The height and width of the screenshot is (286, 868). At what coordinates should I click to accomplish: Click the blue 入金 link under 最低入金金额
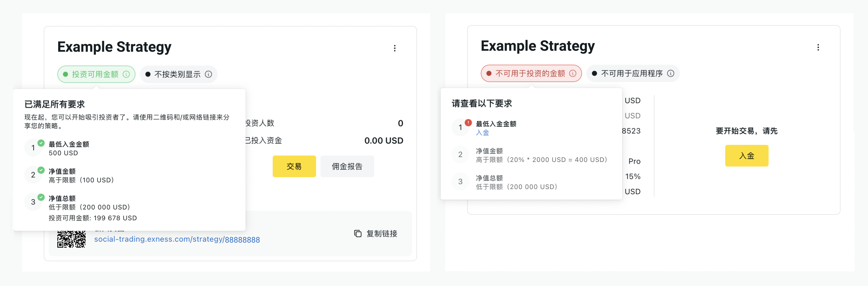point(482,132)
